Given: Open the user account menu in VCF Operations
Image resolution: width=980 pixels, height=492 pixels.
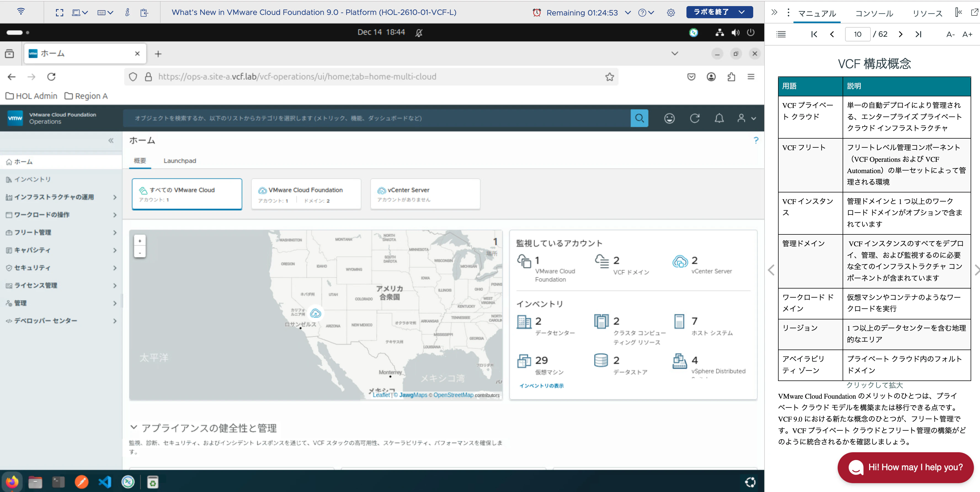Looking at the screenshot, I should [746, 118].
